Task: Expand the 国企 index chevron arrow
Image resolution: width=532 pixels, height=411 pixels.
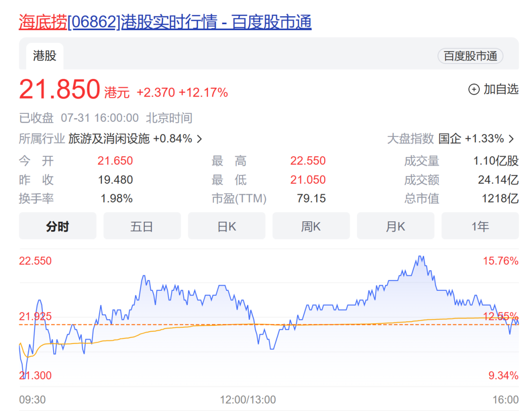Action: pos(511,139)
